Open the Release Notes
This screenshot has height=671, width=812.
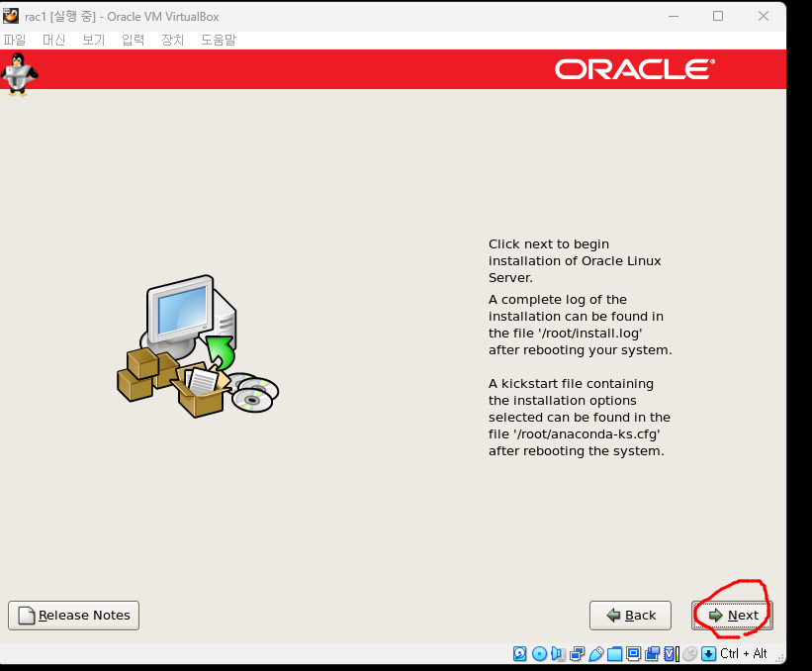click(x=73, y=615)
